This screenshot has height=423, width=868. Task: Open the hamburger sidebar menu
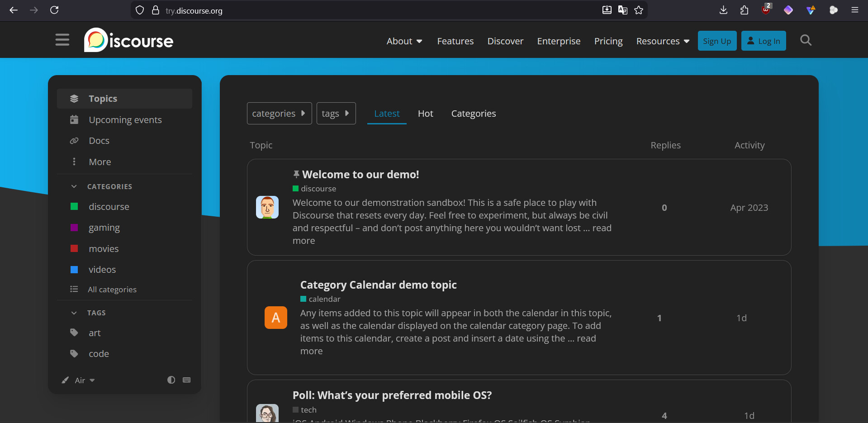(62, 40)
